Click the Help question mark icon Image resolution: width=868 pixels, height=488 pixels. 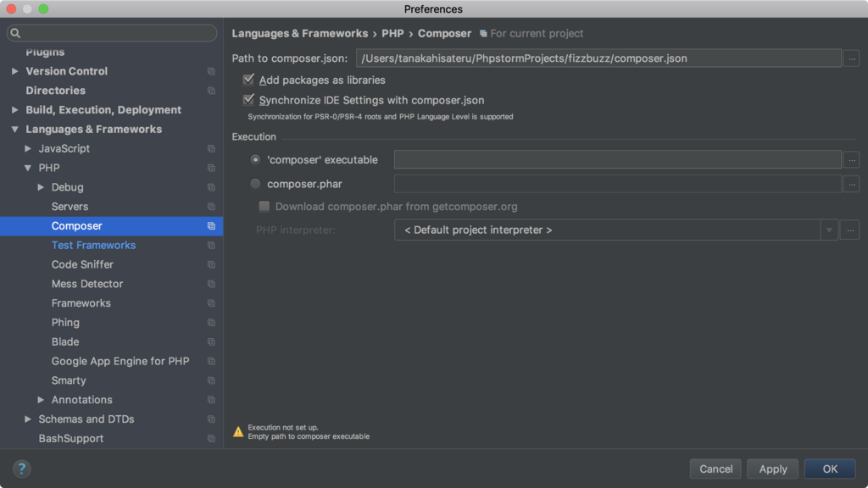click(22, 469)
